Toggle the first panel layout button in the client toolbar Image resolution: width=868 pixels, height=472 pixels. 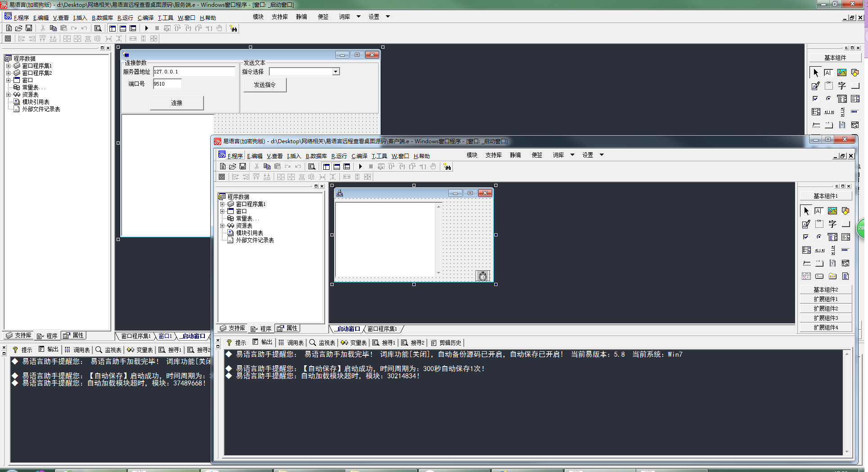(326, 167)
